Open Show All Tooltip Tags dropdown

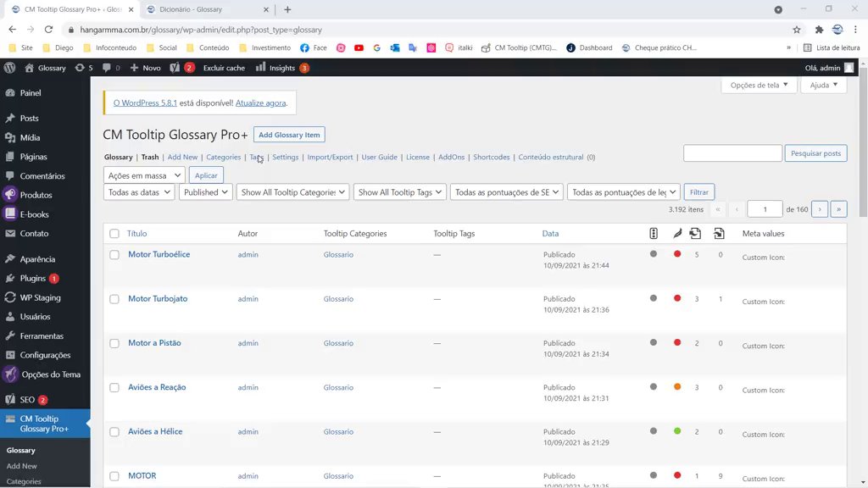pyautogui.click(x=400, y=192)
